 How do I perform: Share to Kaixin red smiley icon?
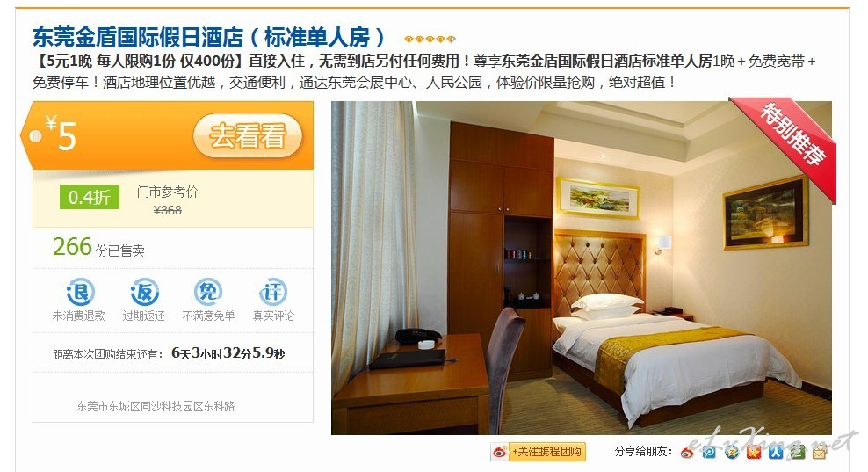tap(754, 452)
